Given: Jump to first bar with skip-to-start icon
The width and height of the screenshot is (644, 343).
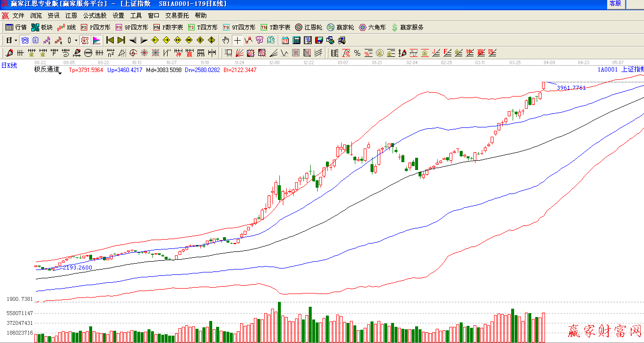Looking at the screenshot, I should tap(110, 40).
